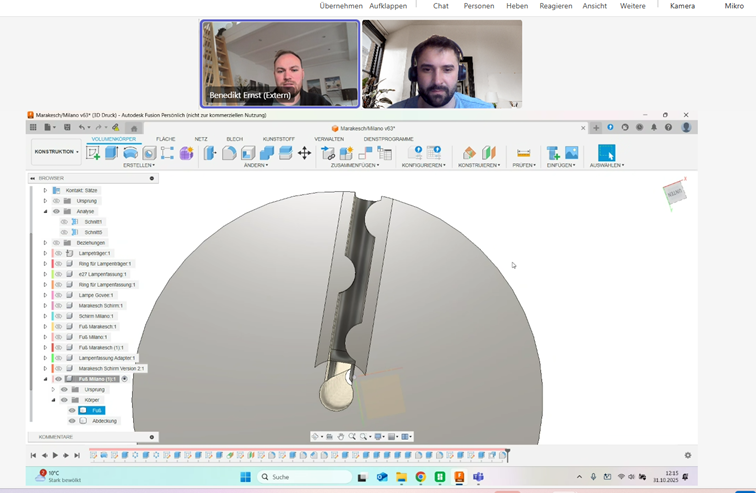Open the Konstruktion workspace dropdown
The height and width of the screenshot is (493, 756).
coord(57,152)
